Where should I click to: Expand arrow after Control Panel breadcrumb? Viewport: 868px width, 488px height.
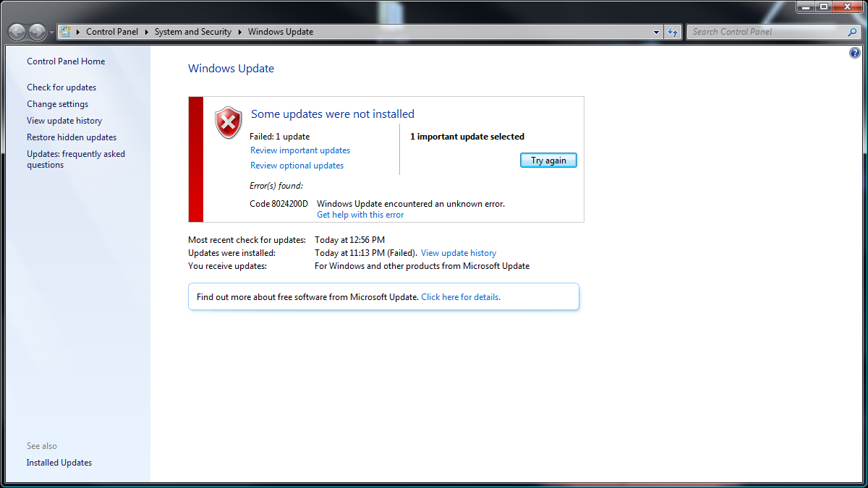[x=147, y=32]
